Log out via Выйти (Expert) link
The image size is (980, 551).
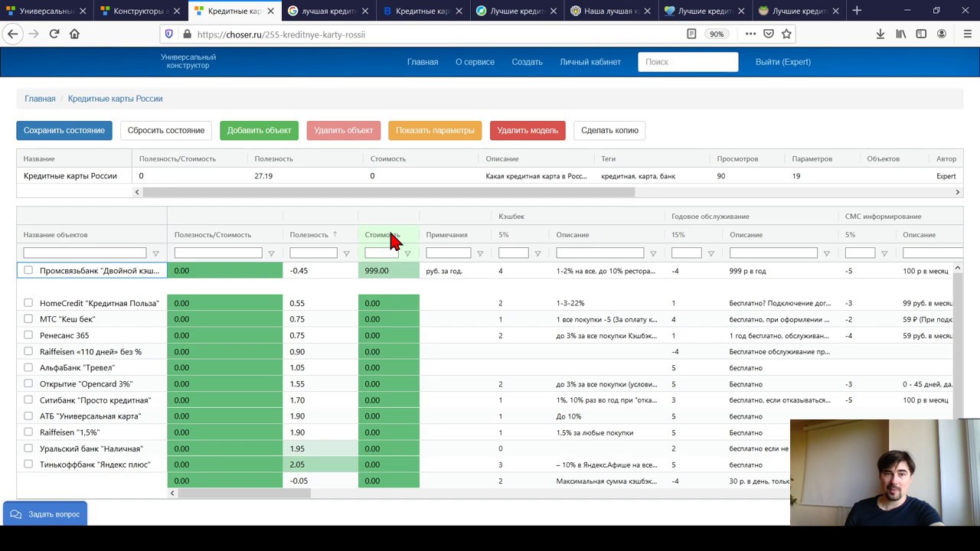(783, 62)
